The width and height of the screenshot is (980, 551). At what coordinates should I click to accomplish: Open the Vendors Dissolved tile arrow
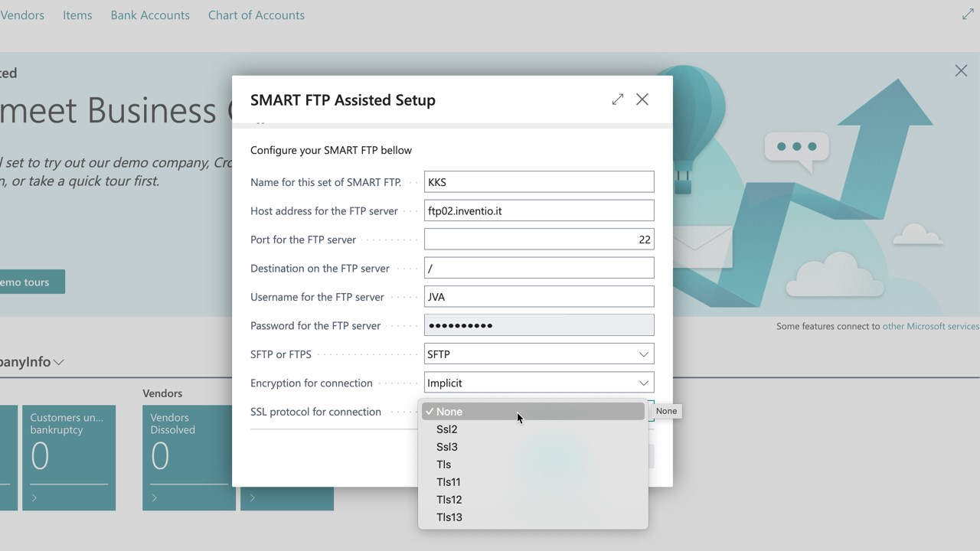point(155,498)
